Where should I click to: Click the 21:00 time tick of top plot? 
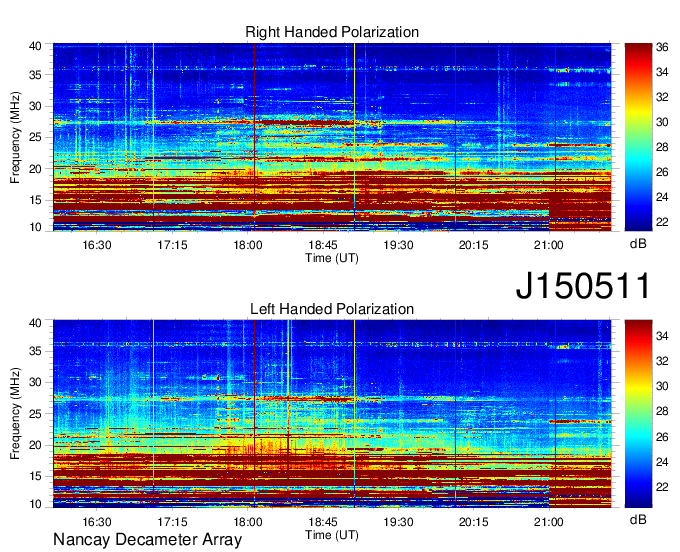pos(549,245)
